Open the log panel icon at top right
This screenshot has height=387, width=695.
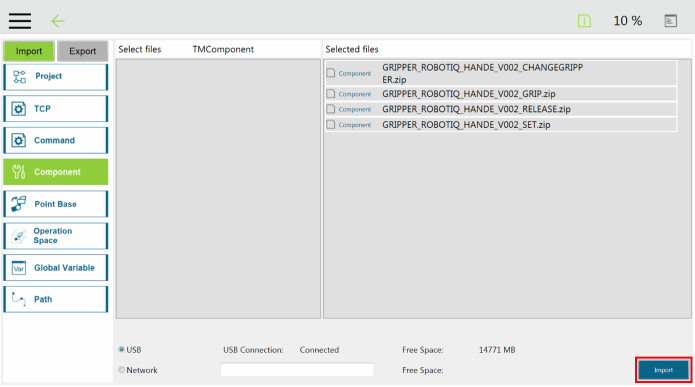671,21
